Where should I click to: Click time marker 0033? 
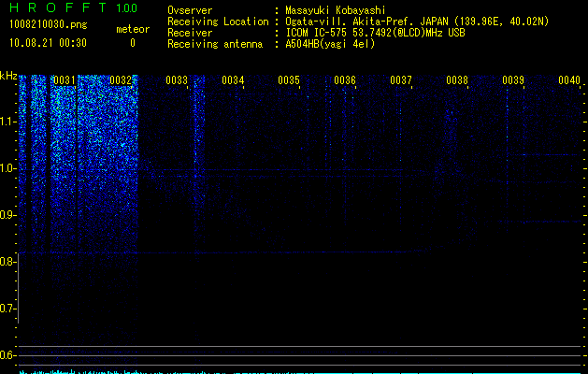[177, 80]
